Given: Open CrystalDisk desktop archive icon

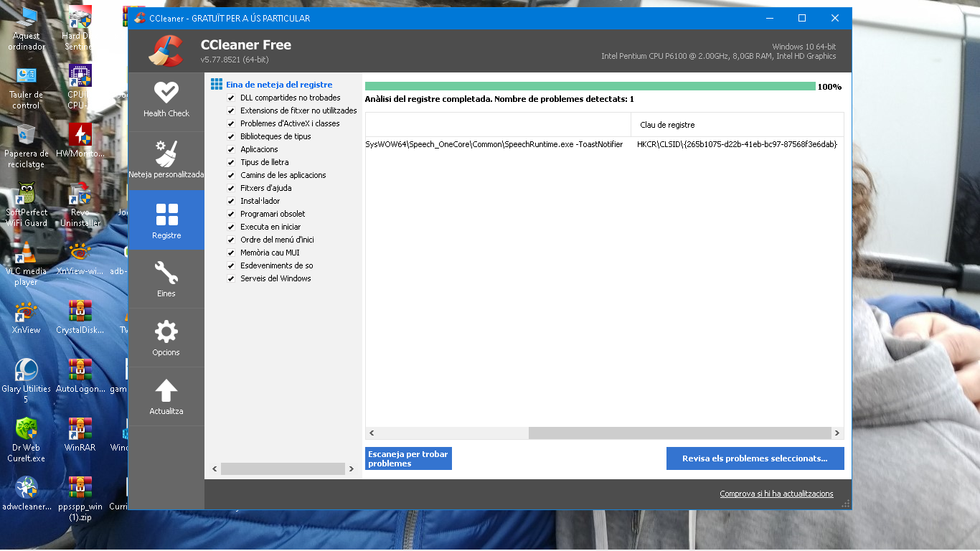Looking at the screenshot, I should point(80,318).
